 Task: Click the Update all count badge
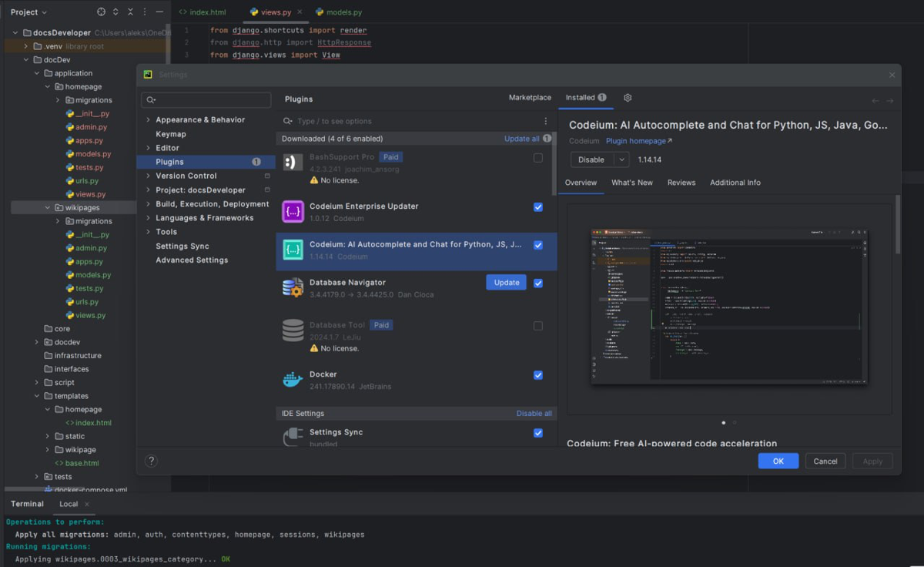pyautogui.click(x=547, y=139)
